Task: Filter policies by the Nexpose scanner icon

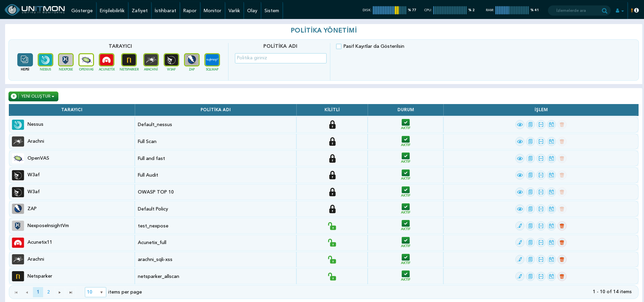Action: (66, 60)
